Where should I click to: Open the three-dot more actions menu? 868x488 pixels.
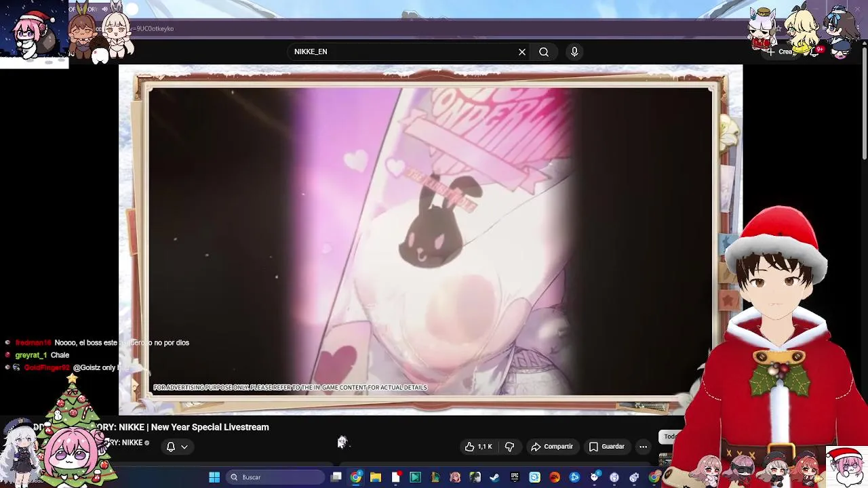(643, 447)
